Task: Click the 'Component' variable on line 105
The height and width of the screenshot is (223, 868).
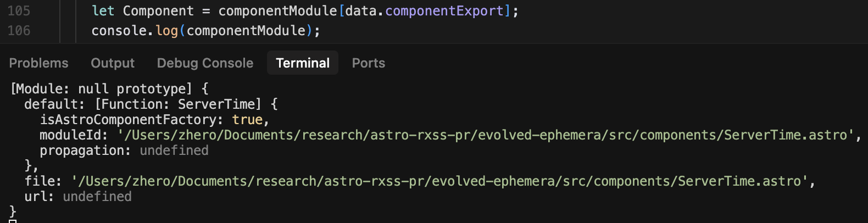Action: click(158, 11)
